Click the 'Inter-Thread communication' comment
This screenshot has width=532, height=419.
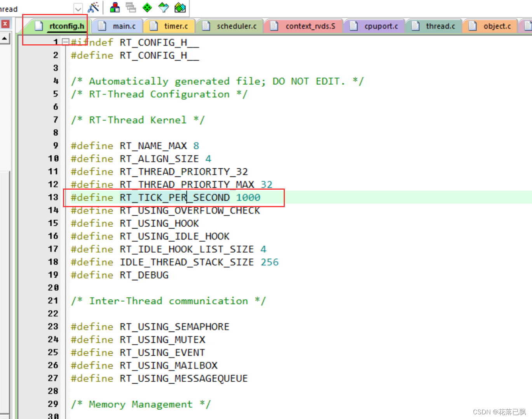point(168,301)
